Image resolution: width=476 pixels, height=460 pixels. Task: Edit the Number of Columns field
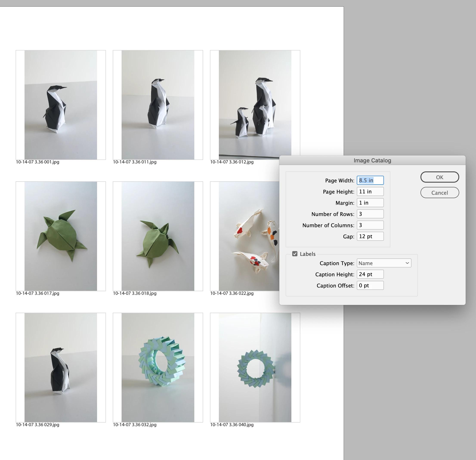pos(370,225)
